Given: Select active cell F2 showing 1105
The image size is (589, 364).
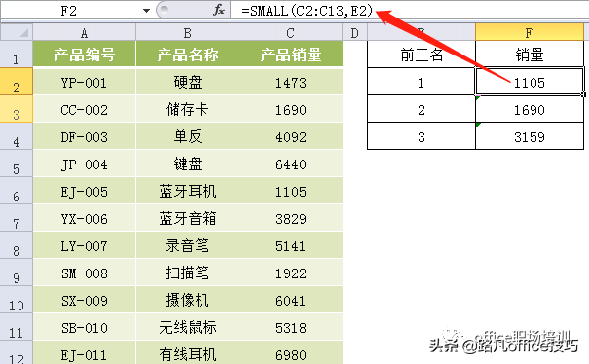Looking at the screenshot, I should pyautogui.click(x=530, y=82).
